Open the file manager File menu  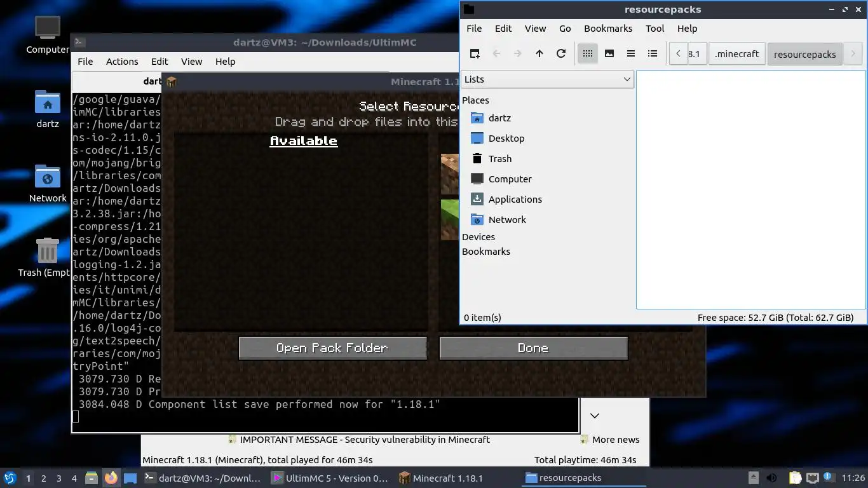click(474, 29)
